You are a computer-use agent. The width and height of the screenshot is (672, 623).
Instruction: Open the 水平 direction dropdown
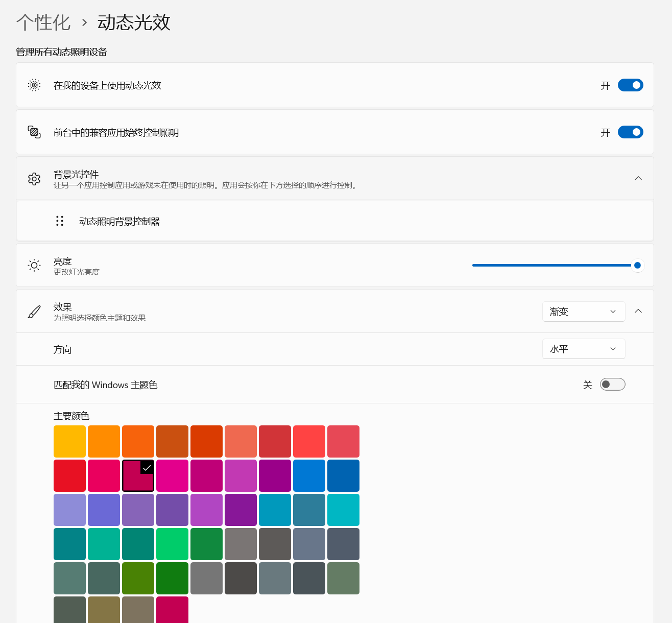(584, 349)
